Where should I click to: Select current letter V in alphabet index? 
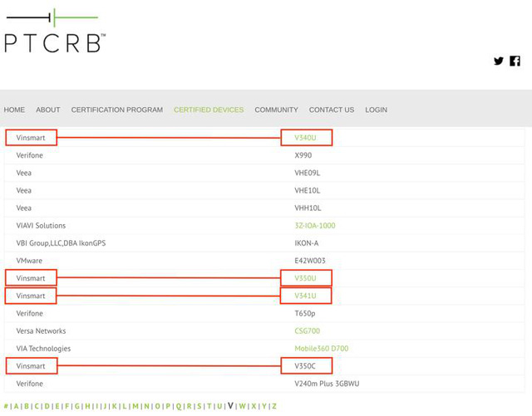tap(230, 405)
